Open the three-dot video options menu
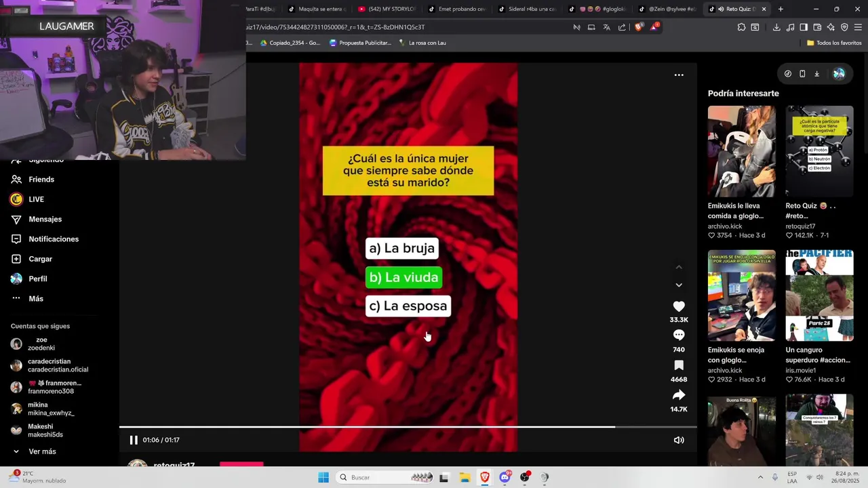This screenshot has height=488, width=868. click(x=679, y=75)
